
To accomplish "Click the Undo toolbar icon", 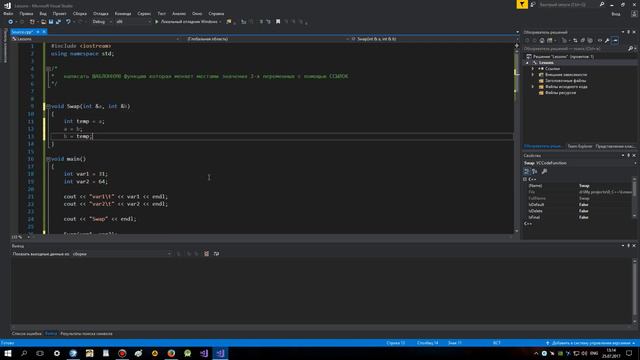I will 68,22.
